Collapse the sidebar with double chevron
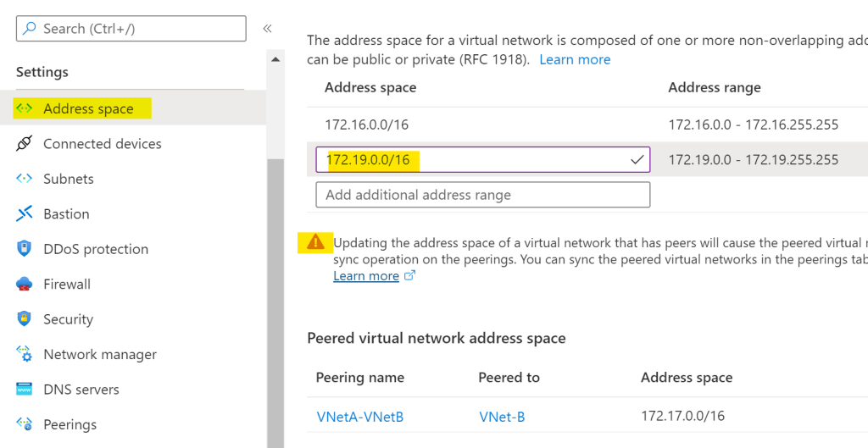This screenshot has height=448, width=868. [267, 29]
